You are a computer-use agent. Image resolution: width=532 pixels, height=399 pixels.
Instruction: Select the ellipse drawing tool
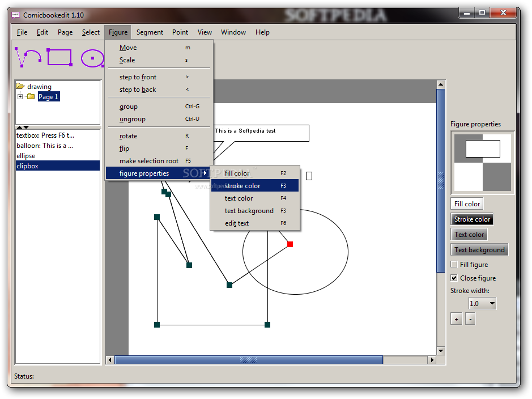(x=92, y=58)
